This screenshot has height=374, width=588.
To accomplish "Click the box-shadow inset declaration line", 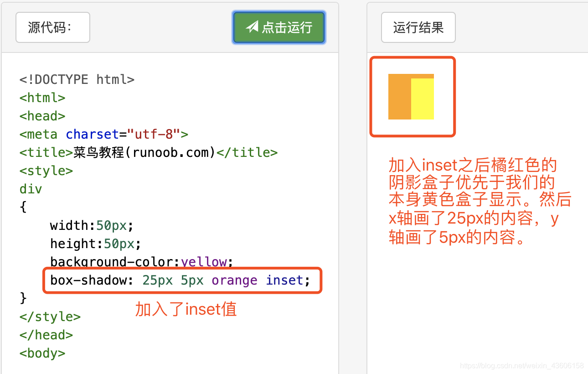I will click(180, 280).
